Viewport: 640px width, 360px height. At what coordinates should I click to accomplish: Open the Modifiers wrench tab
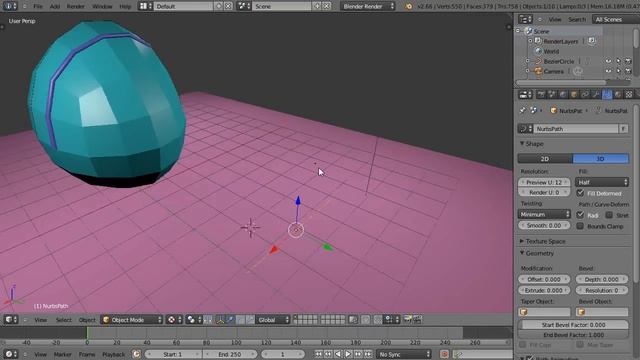click(x=596, y=94)
